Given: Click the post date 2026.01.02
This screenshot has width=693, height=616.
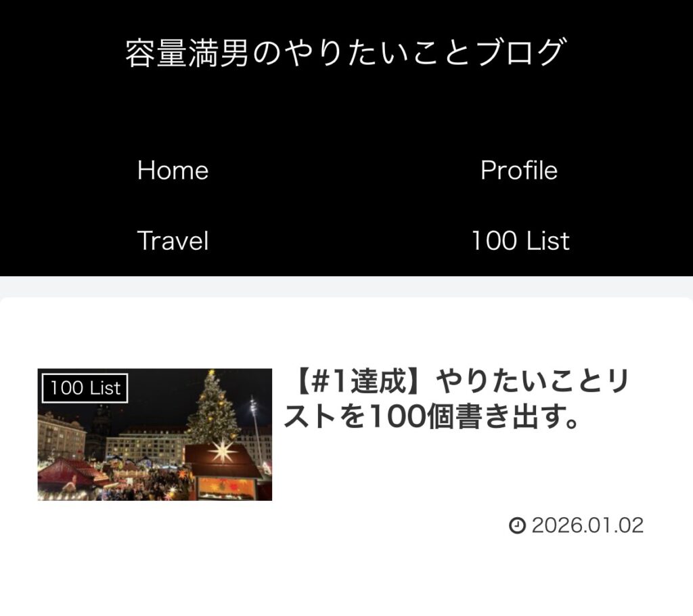Looking at the screenshot, I should click(587, 525).
